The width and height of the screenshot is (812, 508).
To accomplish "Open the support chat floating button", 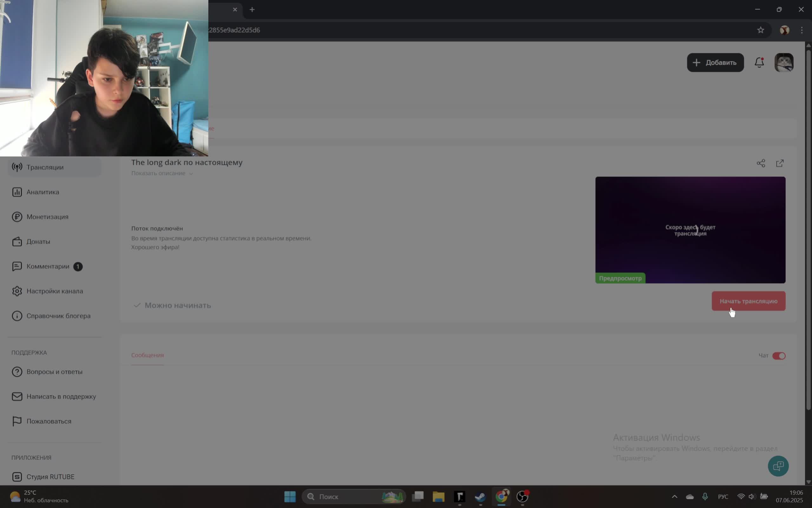I will tap(778, 466).
